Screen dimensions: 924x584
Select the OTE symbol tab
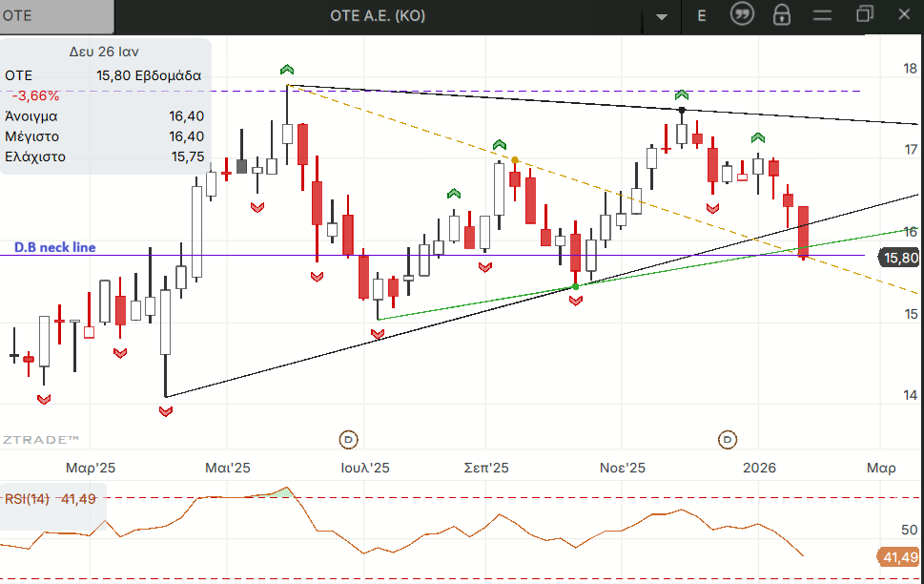coord(57,16)
